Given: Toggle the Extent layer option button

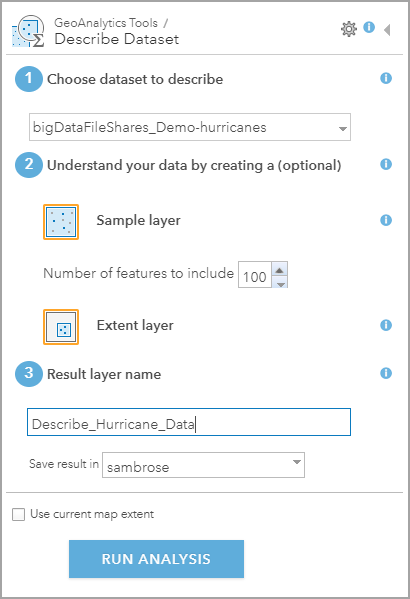Looking at the screenshot, I should [x=61, y=327].
